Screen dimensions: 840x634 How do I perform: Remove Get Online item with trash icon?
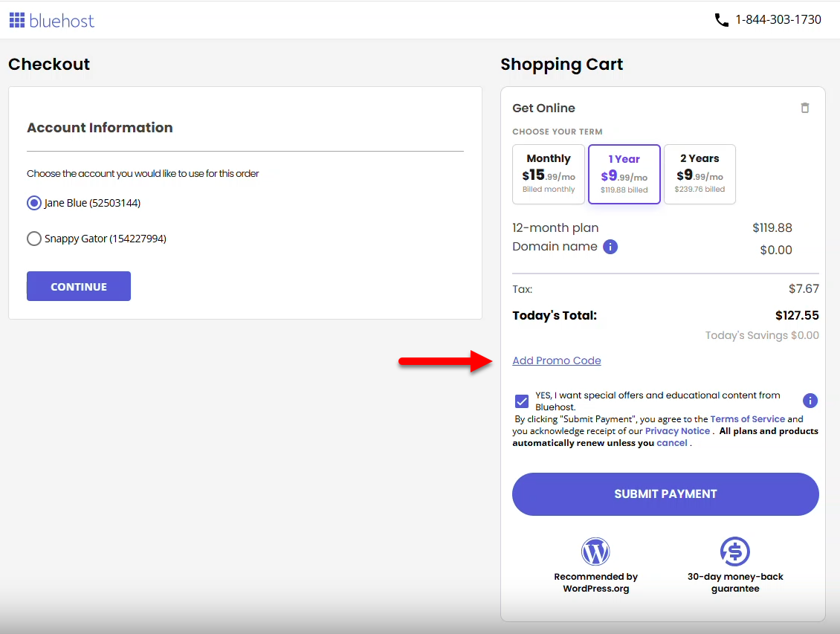tap(804, 108)
